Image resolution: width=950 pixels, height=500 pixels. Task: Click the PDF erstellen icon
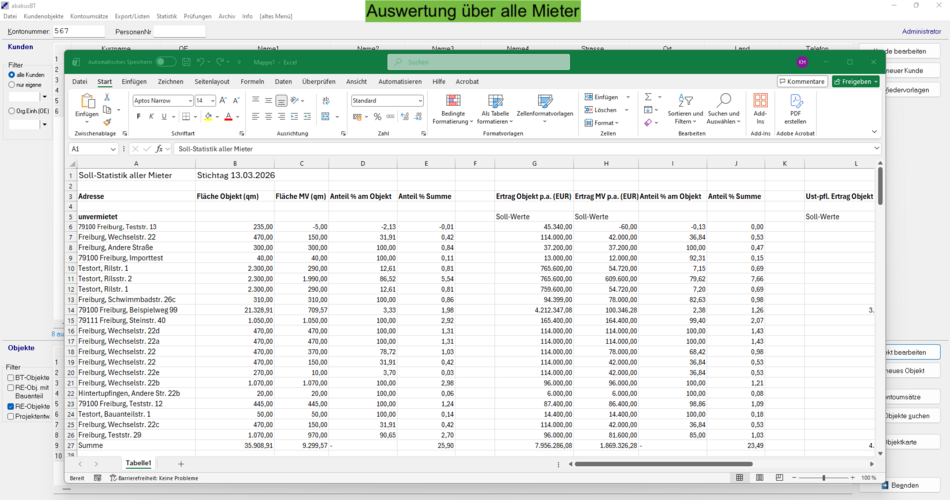pos(795,101)
